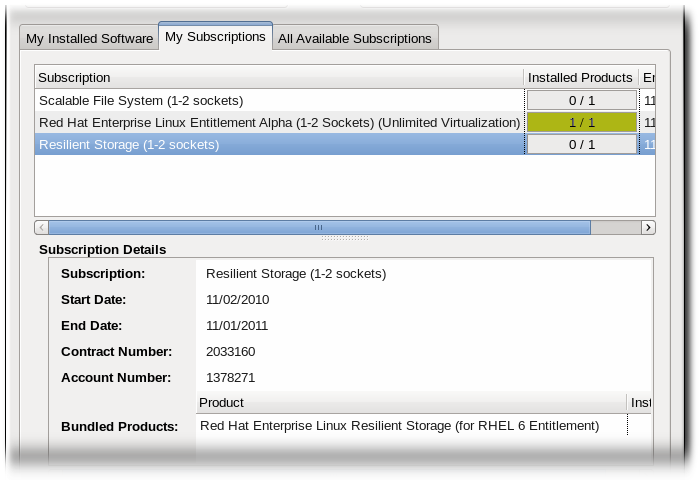Click the horizontal scrollbar left arrow
This screenshot has width=700, height=480.
click(42, 228)
